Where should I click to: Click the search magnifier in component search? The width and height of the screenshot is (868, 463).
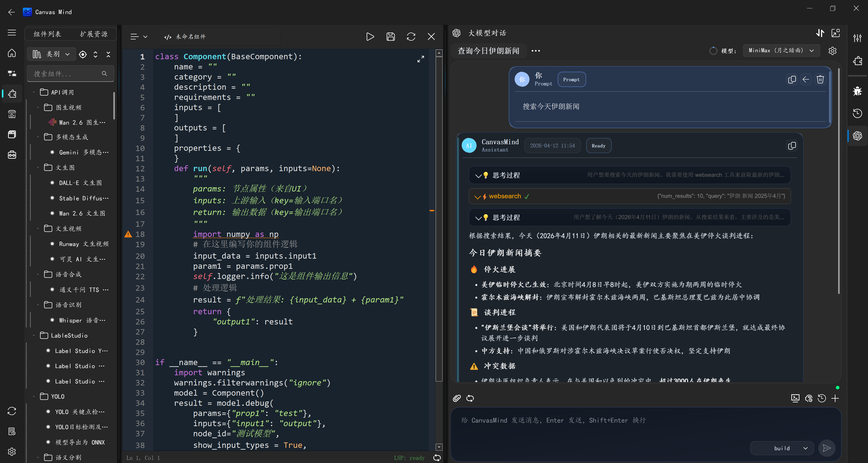pos(105,73)
